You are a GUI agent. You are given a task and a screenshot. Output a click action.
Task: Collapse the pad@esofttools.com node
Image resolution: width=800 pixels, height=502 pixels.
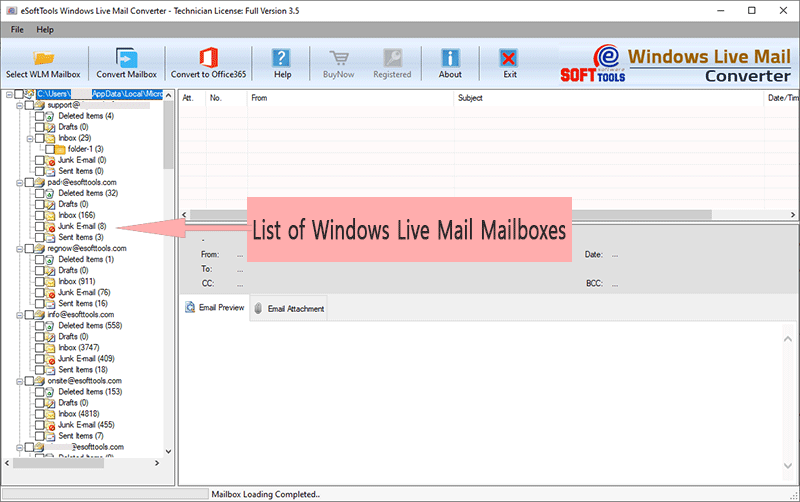point(19,183)
